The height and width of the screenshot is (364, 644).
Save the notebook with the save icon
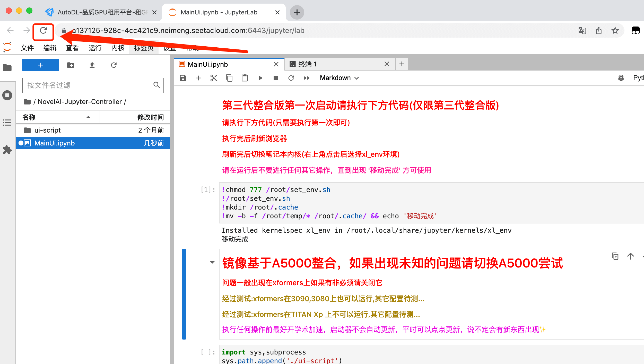(183, 78)
